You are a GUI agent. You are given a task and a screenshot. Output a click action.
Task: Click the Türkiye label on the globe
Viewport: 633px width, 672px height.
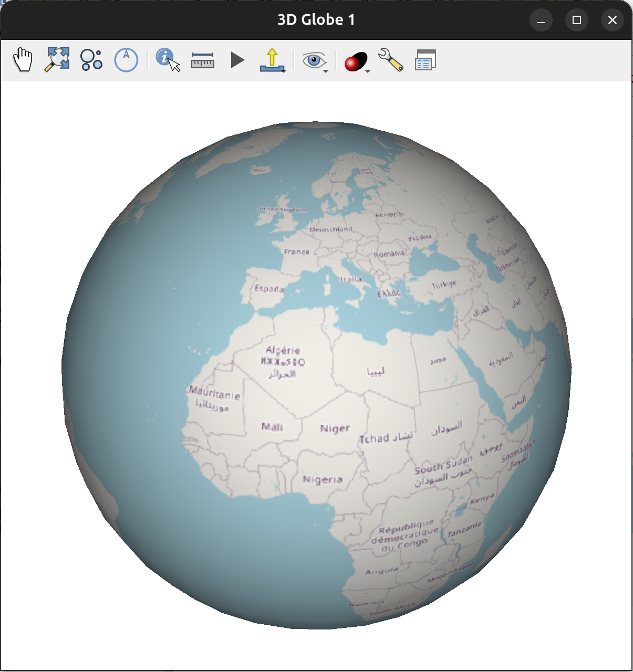(x=444, y=285)
